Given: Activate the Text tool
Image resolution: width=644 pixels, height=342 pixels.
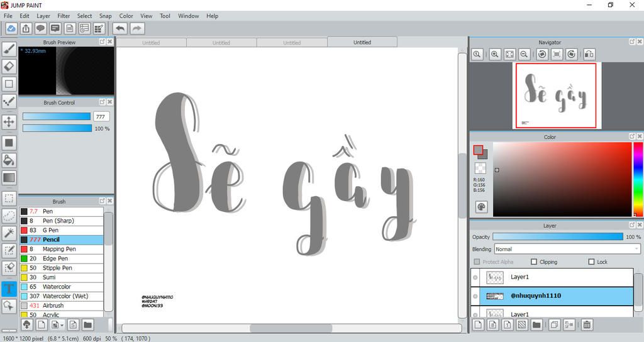Looking at the screenshot, I should [9, 288].
